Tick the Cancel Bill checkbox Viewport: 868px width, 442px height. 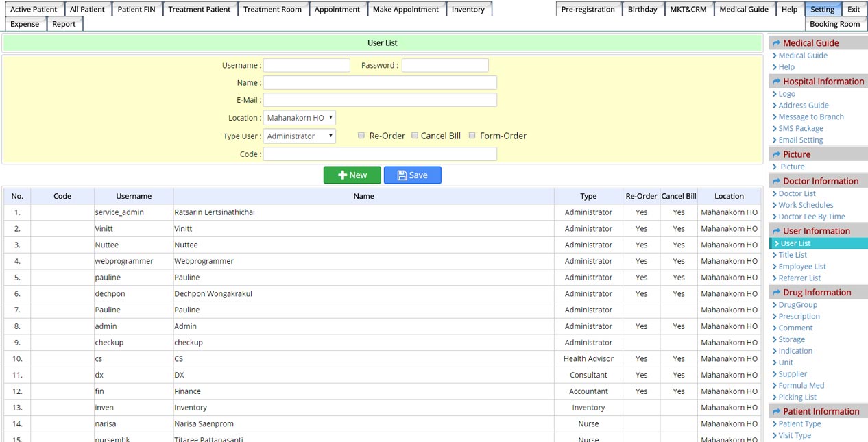click(x=414, y=136)
